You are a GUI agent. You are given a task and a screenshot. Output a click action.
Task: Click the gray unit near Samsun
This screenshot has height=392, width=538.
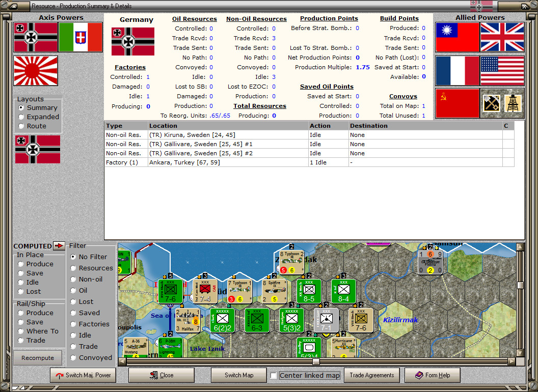[431, 262]
